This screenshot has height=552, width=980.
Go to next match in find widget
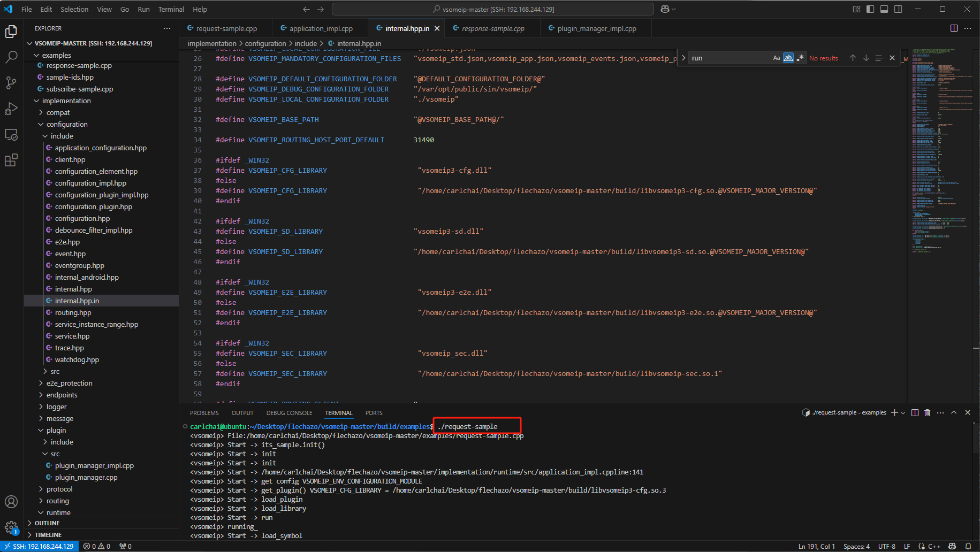coord(866,58)
